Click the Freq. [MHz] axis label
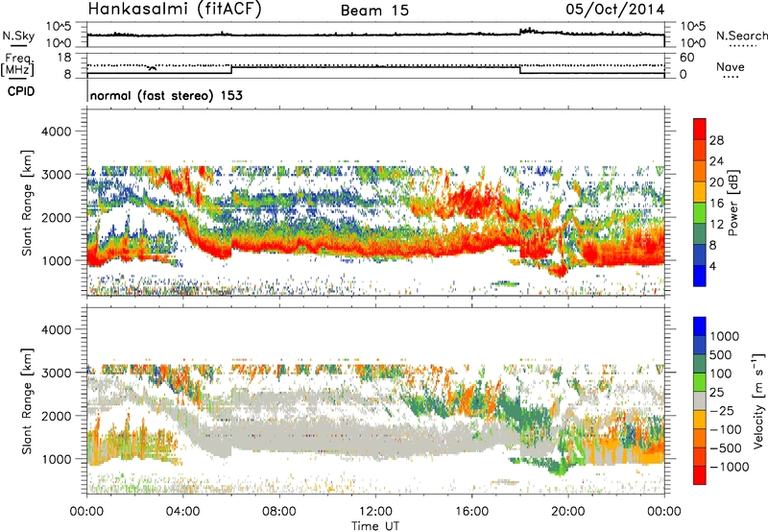768x532 pixels. click(x=17, y=65)
